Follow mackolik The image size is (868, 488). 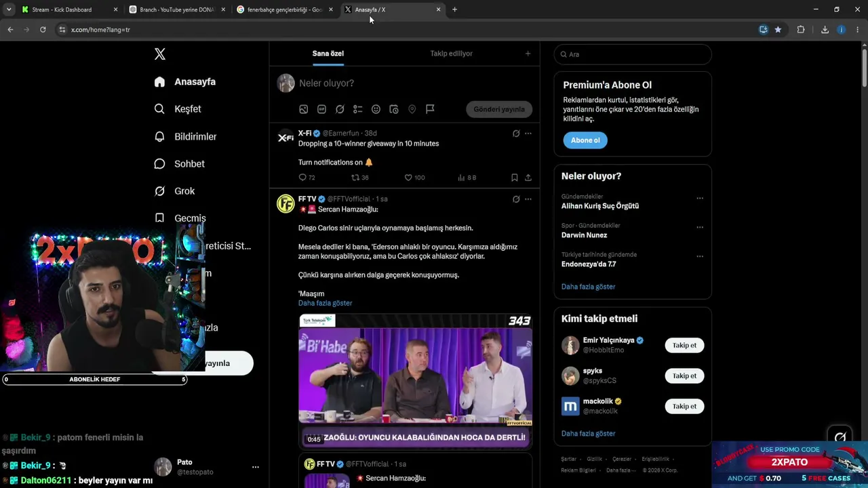click(x=684, y=406)
